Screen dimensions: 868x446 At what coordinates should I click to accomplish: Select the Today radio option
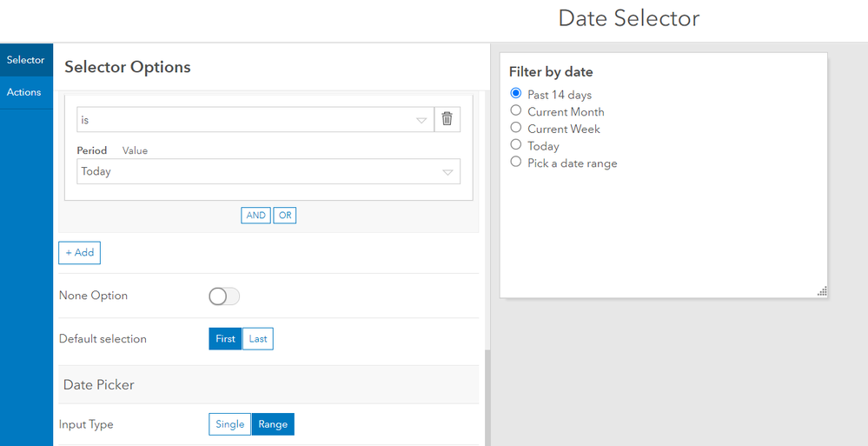[x=516, y=145]
